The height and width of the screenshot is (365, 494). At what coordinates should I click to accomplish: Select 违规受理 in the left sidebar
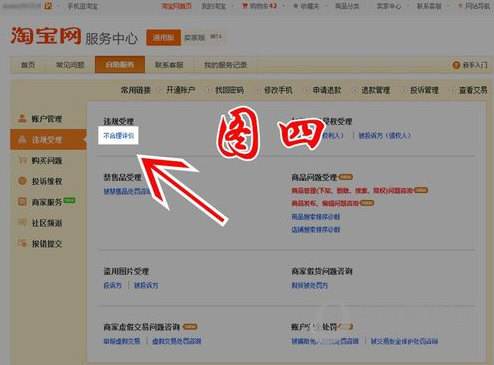(x=47, y=140)
